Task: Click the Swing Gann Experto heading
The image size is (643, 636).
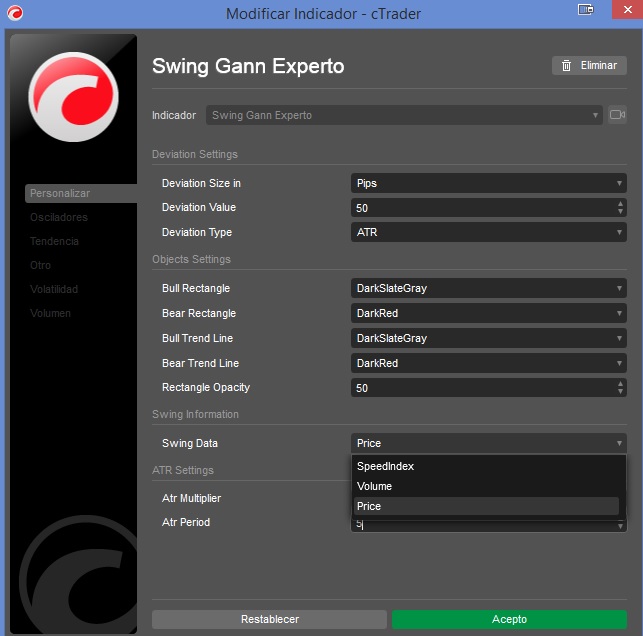Action: point(248,66)
